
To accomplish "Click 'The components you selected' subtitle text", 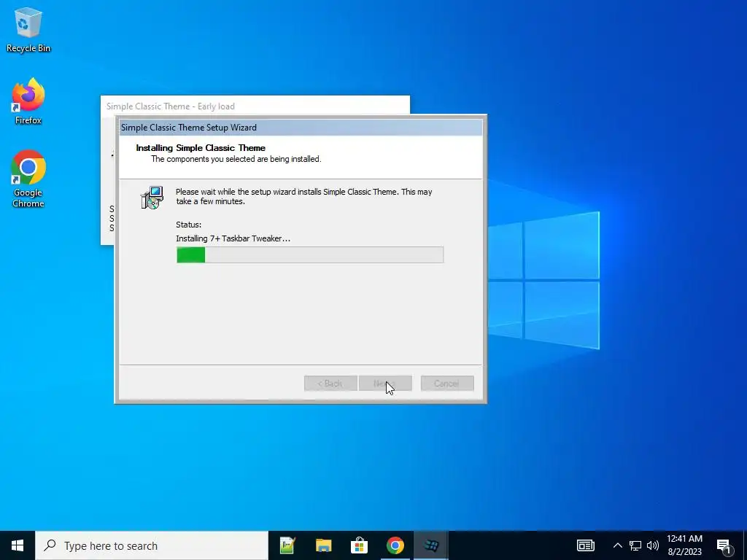I will (x=236, y=159).
